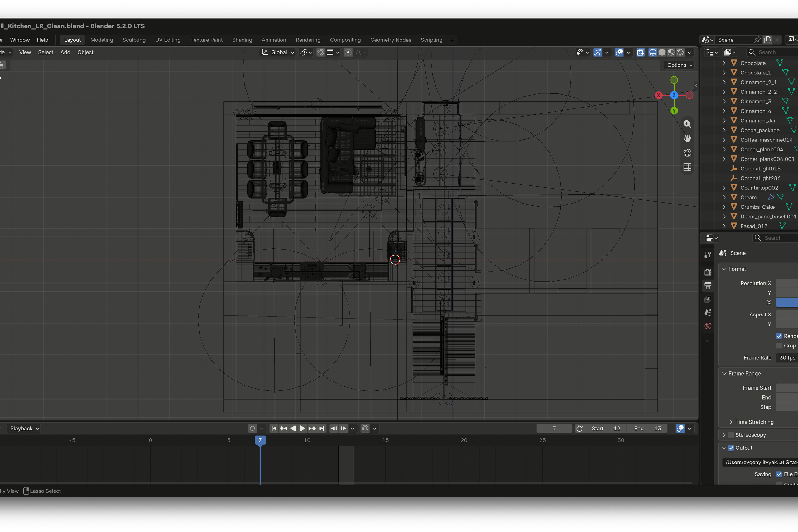This screenshot has height=532, width=798.
Task: Open the Playback popover
Action: [x=24, y=429]
